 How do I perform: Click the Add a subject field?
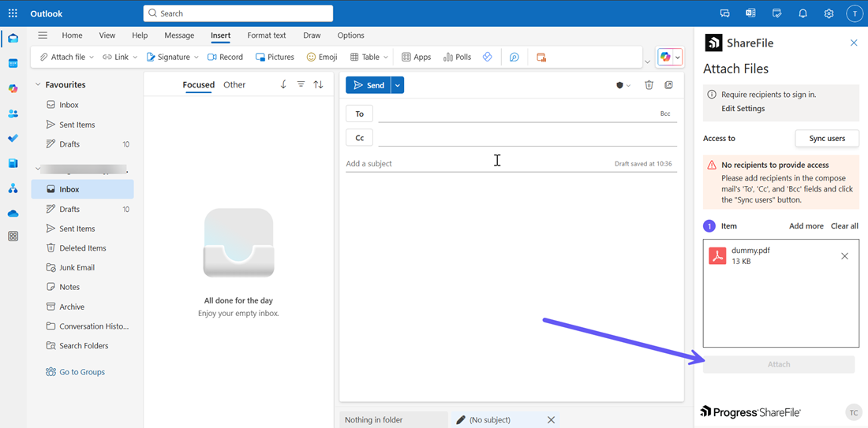tap(473, 164)
